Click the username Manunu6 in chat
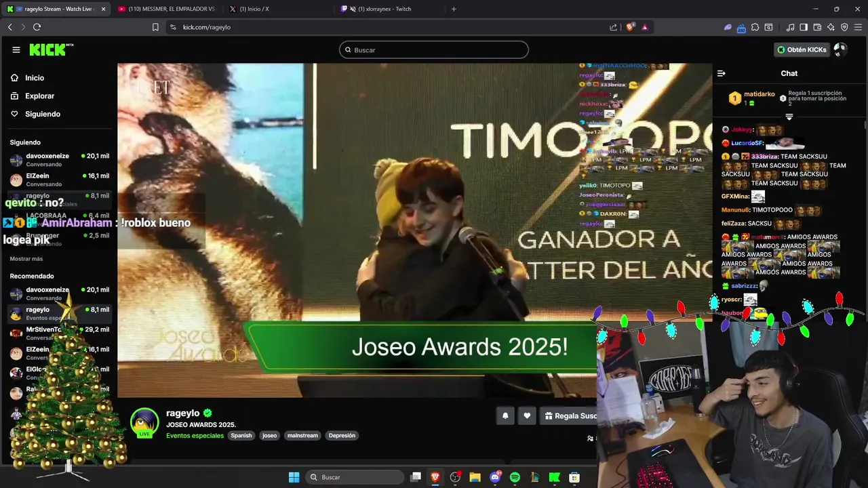Viewport: 868px width, 488px height. click(x=736, y=210)
